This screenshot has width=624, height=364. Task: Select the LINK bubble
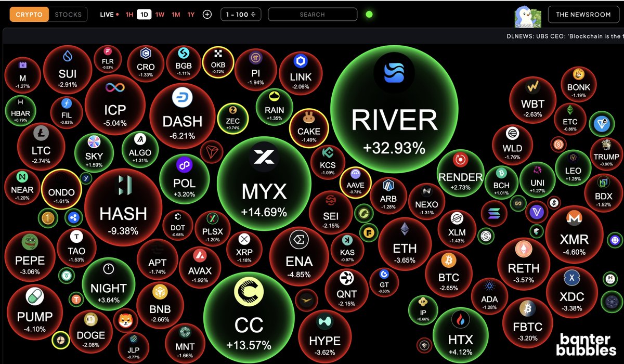pos(301,73)
